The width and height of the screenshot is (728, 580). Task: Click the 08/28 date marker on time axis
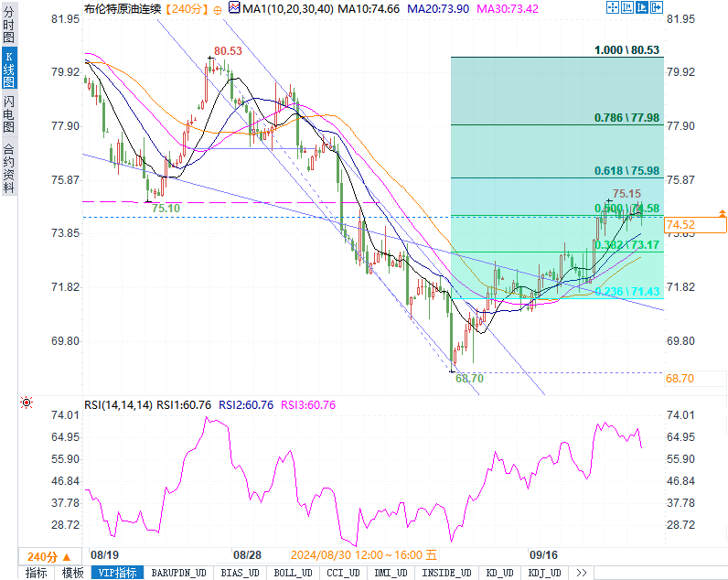tap(247, 555)
